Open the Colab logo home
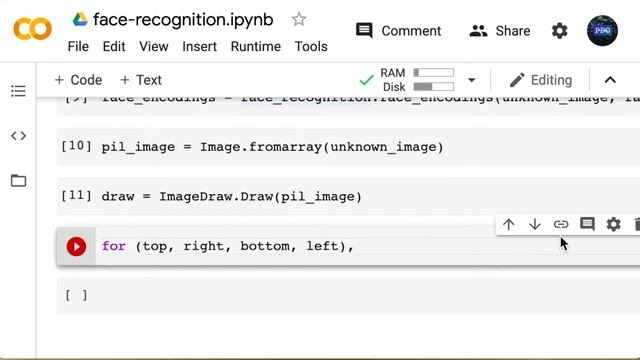 pos(32,29)
